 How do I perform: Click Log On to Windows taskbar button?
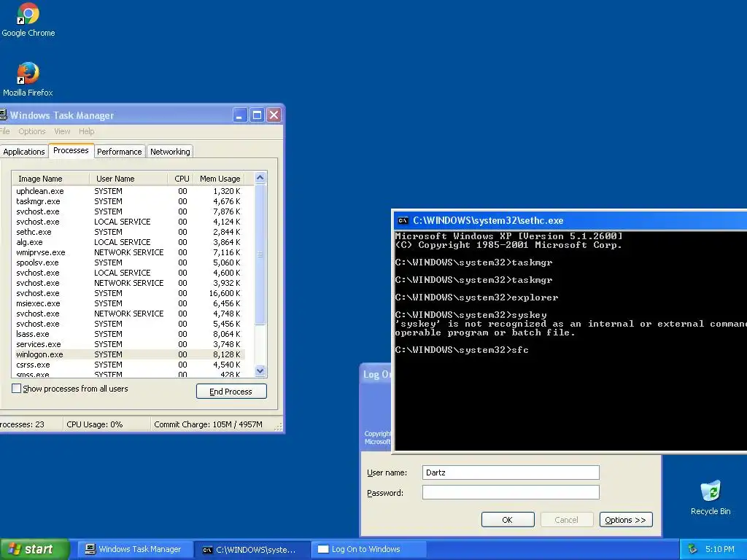[x=368, y=550]
